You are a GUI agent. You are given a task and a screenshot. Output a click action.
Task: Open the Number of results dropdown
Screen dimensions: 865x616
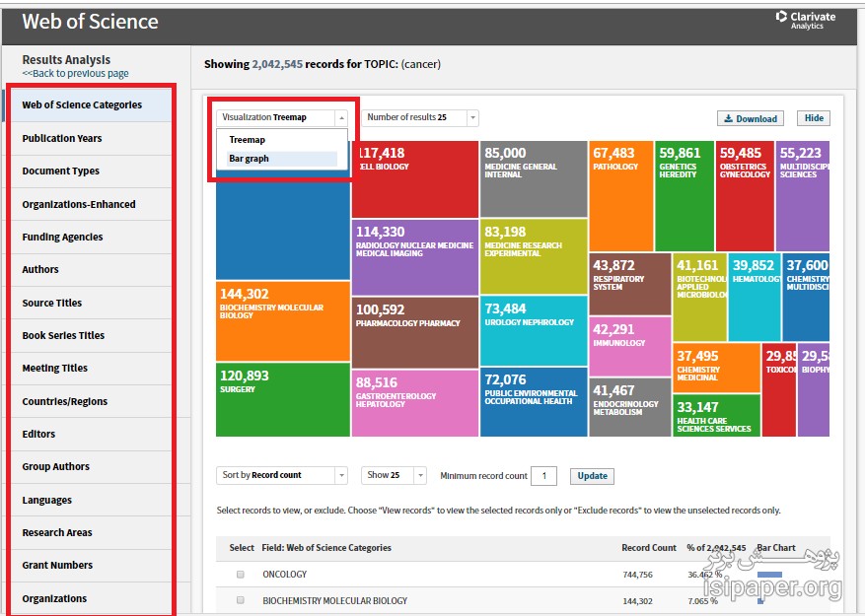(x=420, y=117)
